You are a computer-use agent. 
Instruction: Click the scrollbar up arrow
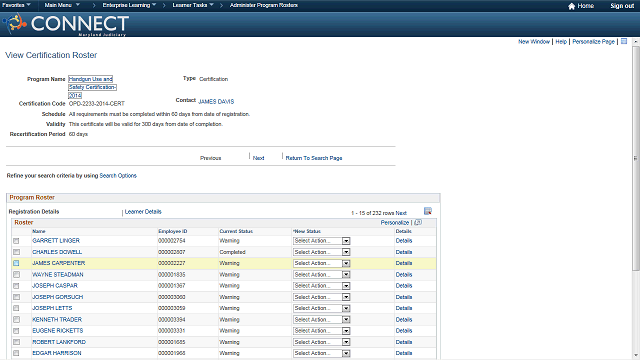click(x=636, y=42)
